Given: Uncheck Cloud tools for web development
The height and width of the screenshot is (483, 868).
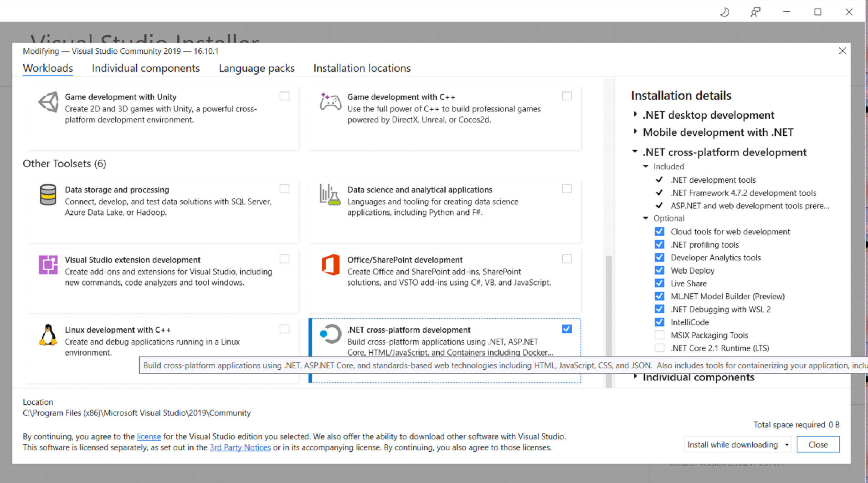Looking at the screenshot, I should click(x=659, y=232).
